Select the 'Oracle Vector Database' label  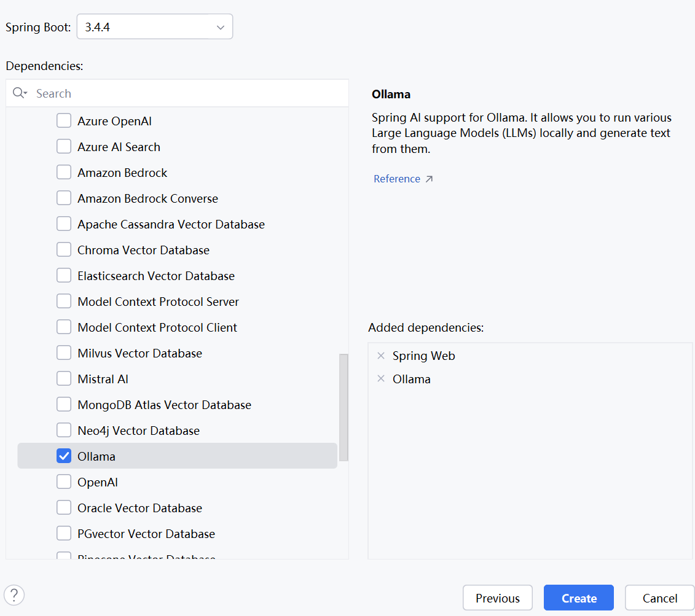pos(139,508)
